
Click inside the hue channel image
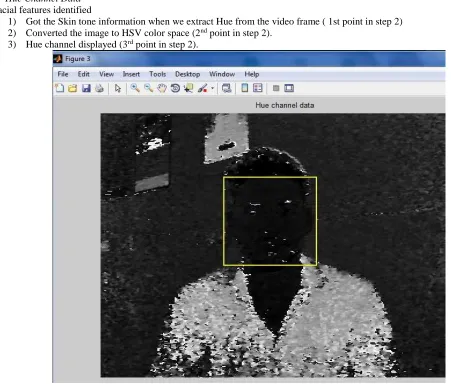point(273,245)
